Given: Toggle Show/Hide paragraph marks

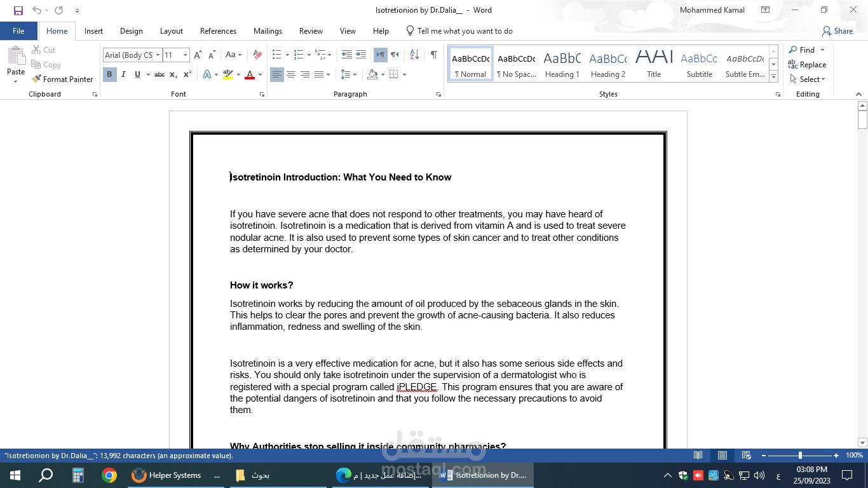Looking at the screenshot, I should pyautogui.click(x=433, y=55).
